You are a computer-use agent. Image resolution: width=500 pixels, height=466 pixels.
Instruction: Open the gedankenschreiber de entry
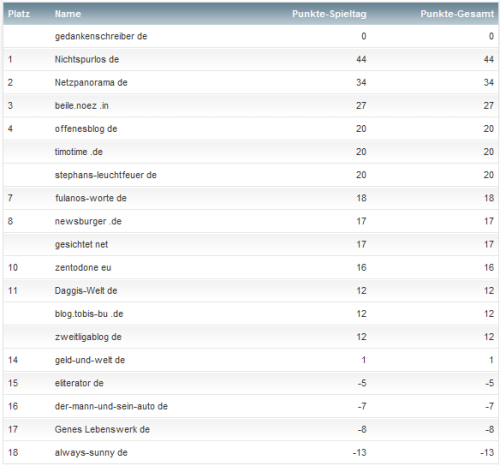pyautogui.click(x=101, y=36)
